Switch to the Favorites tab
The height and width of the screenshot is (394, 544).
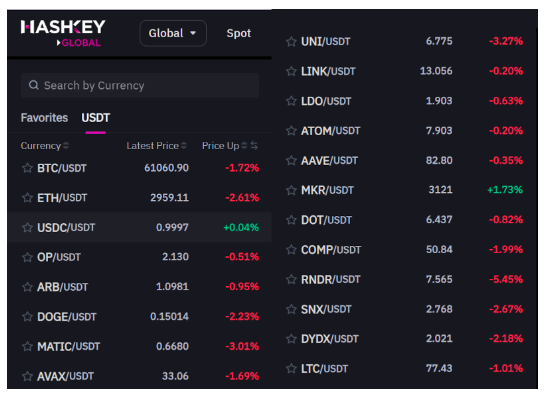(44, 118)
